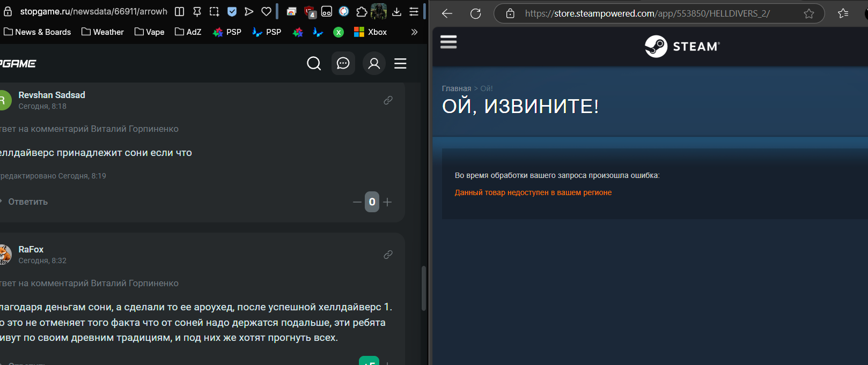Open the first PSP bookmark with the star icon
Screen dimensions: 868x365
point(227,32)
